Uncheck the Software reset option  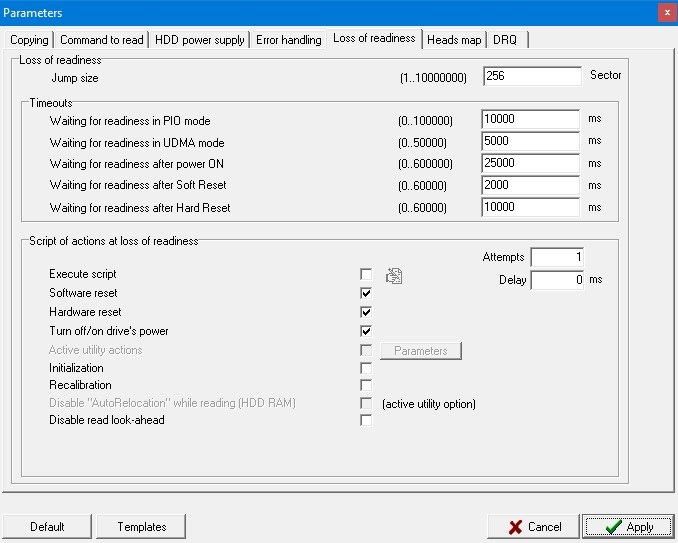[366, 293]
